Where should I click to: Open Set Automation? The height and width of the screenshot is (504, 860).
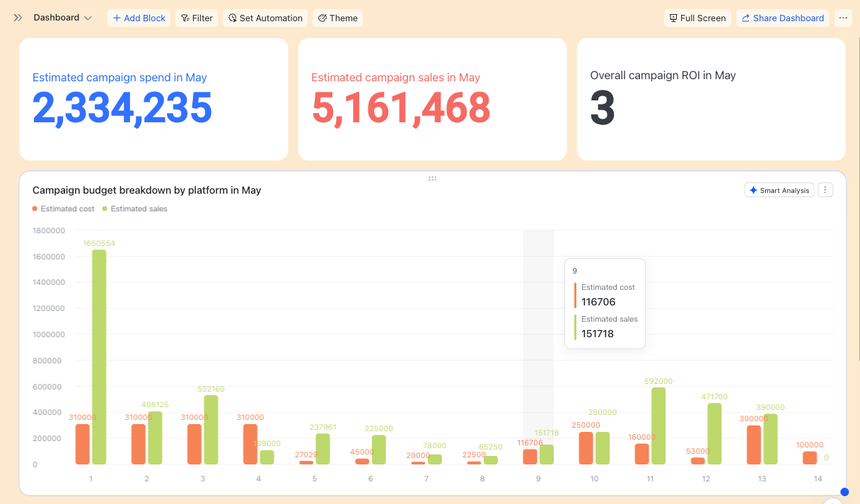[x=265, y=18]
